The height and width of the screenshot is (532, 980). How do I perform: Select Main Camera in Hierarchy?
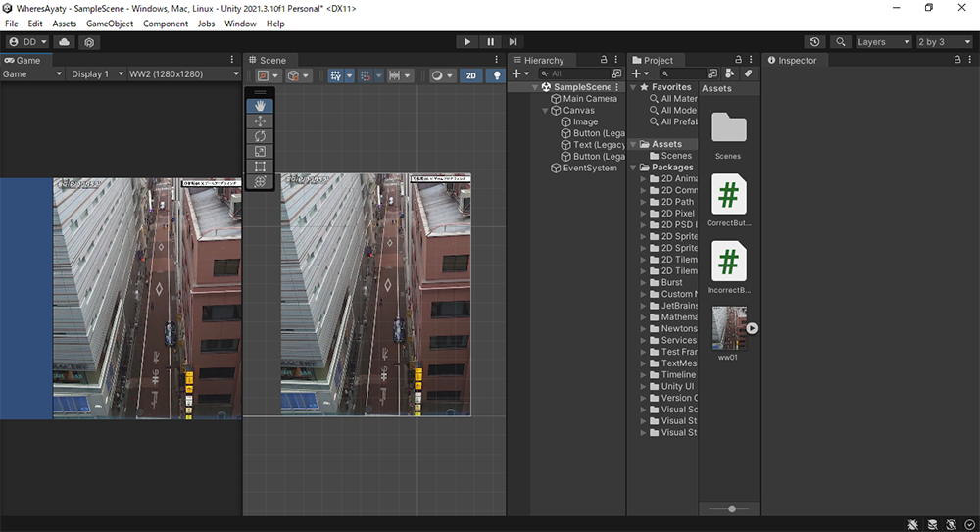pos(589,99)
